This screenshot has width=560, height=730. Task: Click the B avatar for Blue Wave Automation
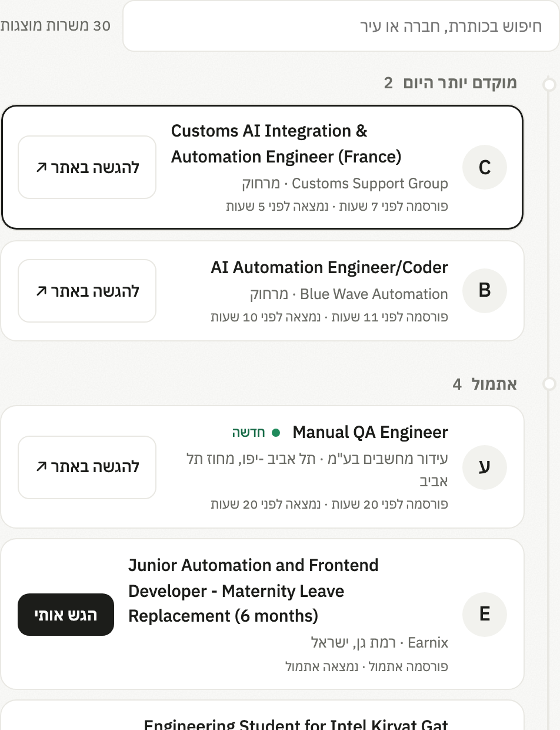tap(485, 290)
